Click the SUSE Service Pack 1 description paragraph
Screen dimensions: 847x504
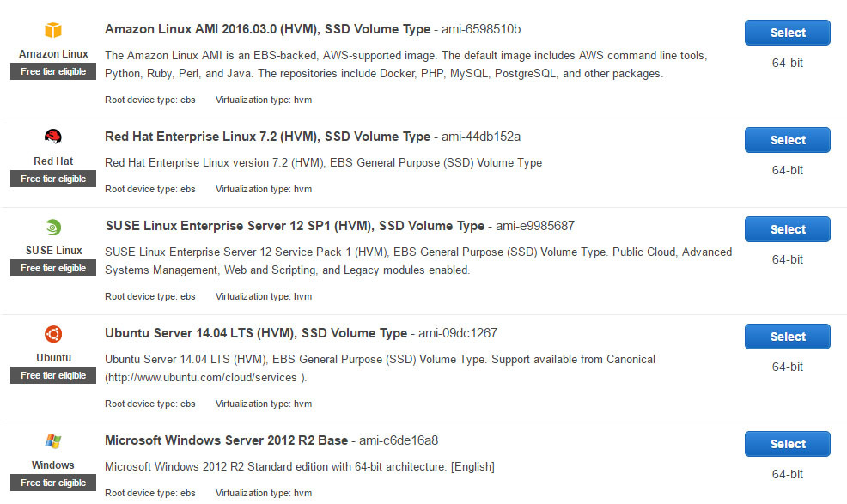[418, 261]
